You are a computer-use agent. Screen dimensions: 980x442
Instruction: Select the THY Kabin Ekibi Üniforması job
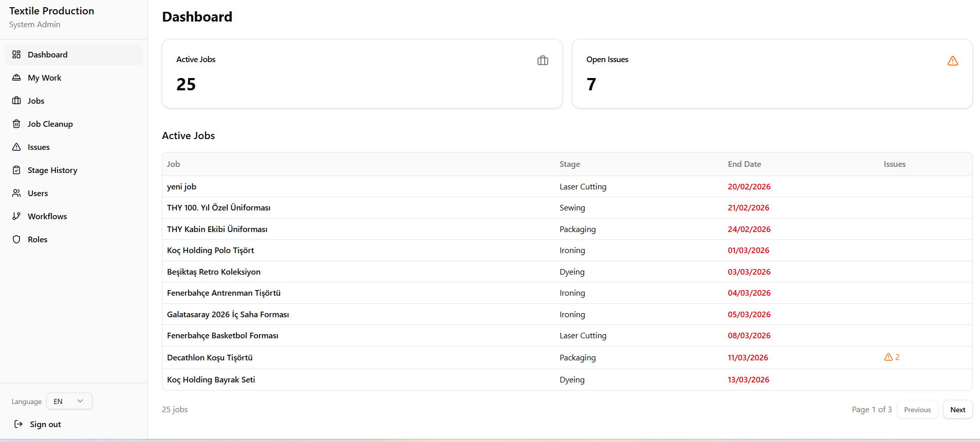[x=217, y=229]
